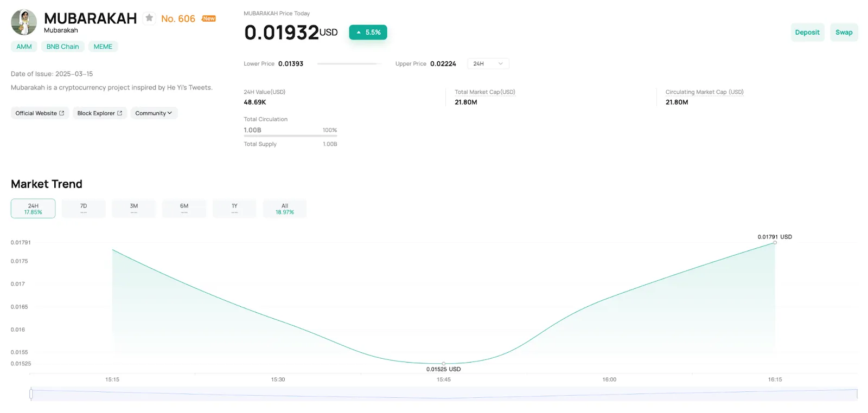Switch to the All trend tab
Image resolution: width=868 pixels, height=413 pixels.
point(285,209)
